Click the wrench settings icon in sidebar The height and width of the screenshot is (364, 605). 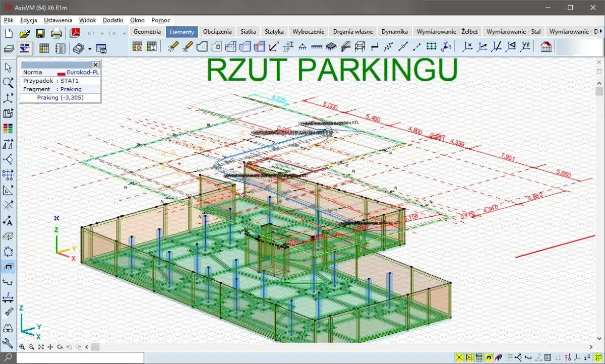click(x=8, y=343)
